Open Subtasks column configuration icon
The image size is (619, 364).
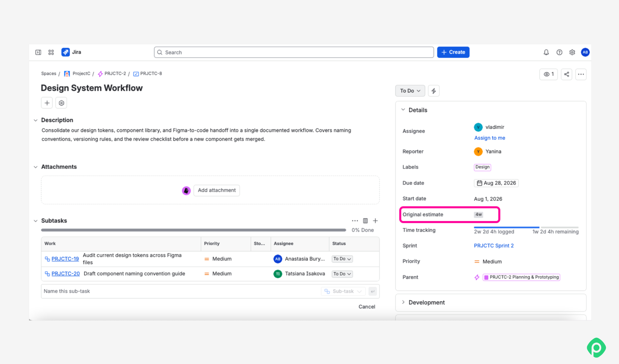coord(365,221)
